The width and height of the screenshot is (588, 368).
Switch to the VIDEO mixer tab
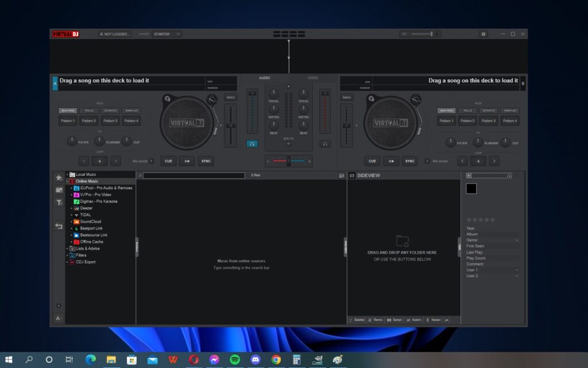(313, 78)
